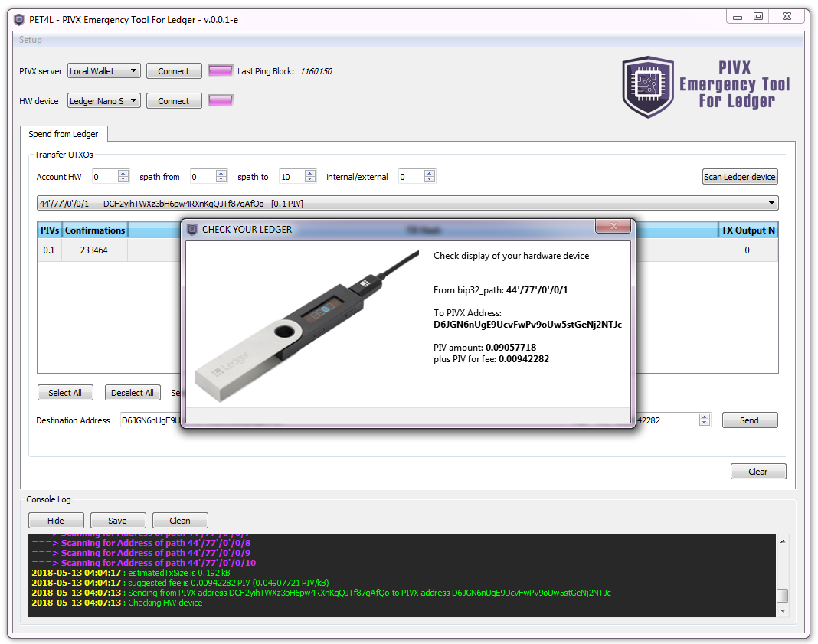This screenshot has height=644, width=818.
Task: Click the Send button
Action: tap(750, 420)
